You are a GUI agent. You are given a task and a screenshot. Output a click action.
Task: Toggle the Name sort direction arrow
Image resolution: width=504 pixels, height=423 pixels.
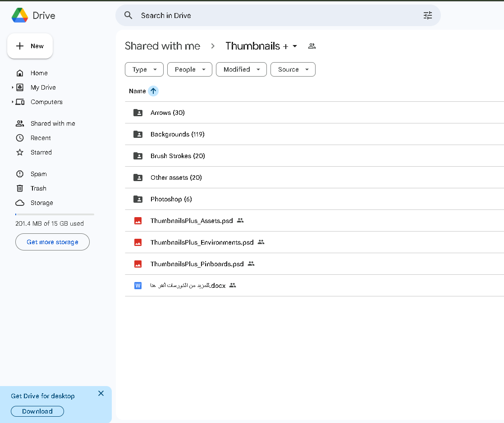[153, 91]
